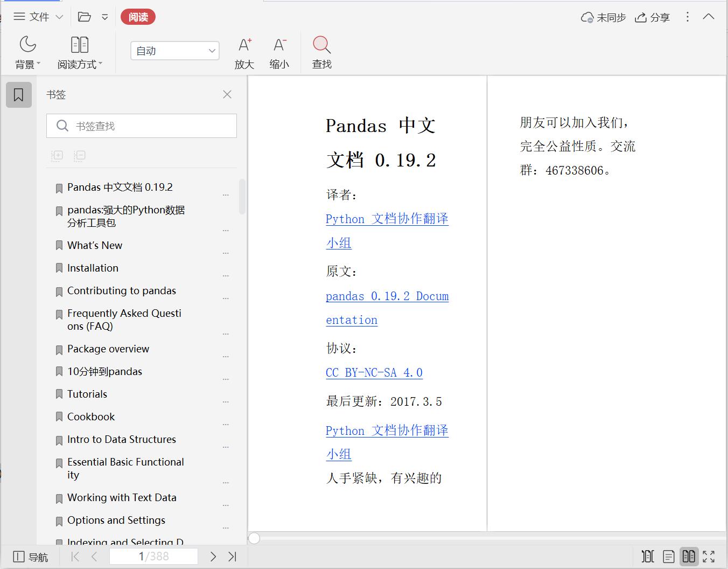Expand all bookmarks with plus icon
Screen dimensions: 728x569
(57, 156)
